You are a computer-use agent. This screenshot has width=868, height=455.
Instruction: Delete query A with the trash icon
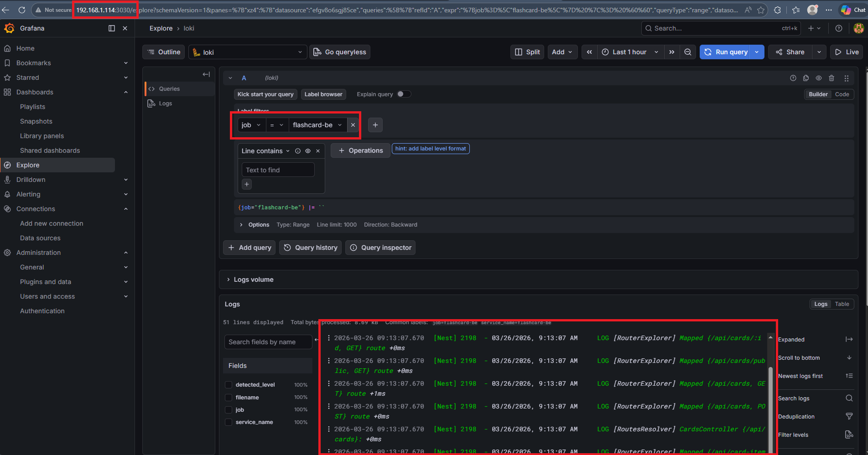(x=832, y=78)
